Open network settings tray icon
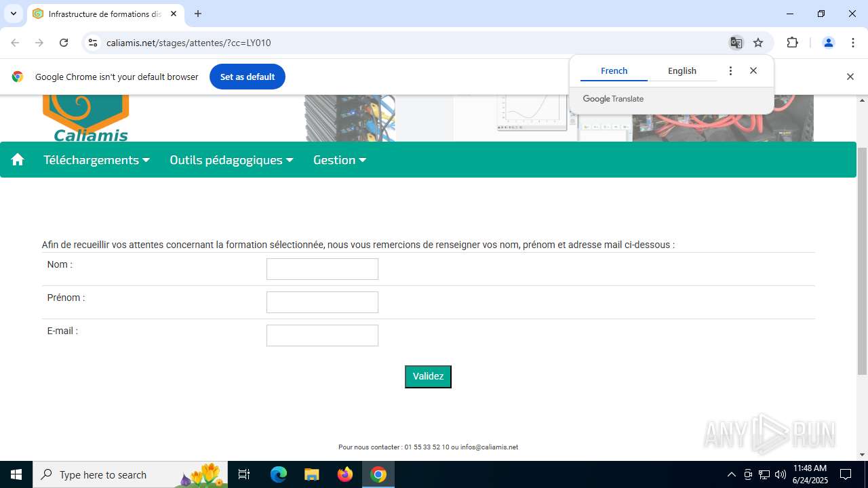This screenshot has height=488, width=868. (x=764, y=474)
